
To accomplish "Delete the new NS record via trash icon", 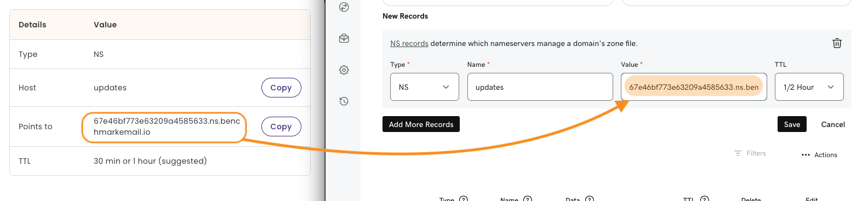I will pyautogui.click(x=837, y=43).
